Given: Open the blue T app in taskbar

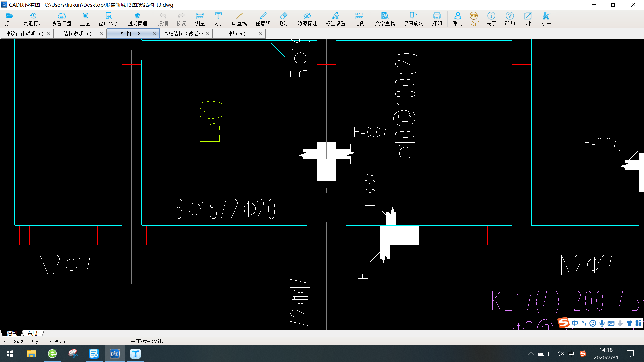Looking at the screenshot, I should tap(136, 354).
